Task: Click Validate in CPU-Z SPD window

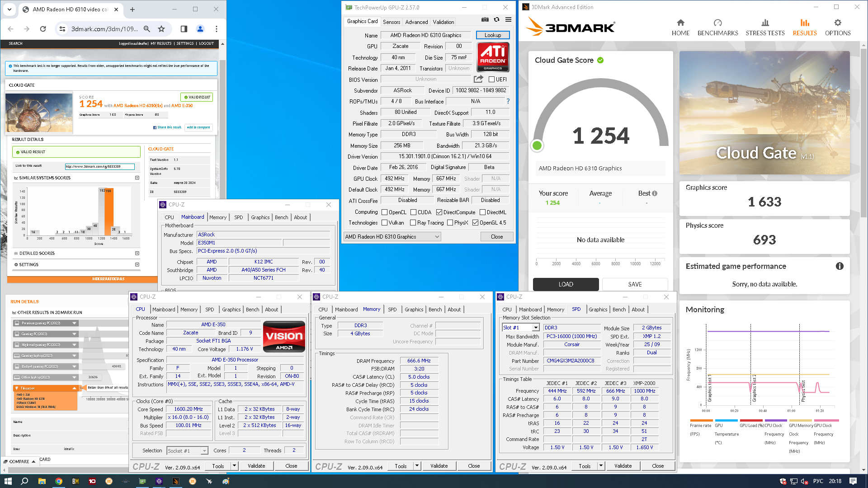Action: [623, 466]
